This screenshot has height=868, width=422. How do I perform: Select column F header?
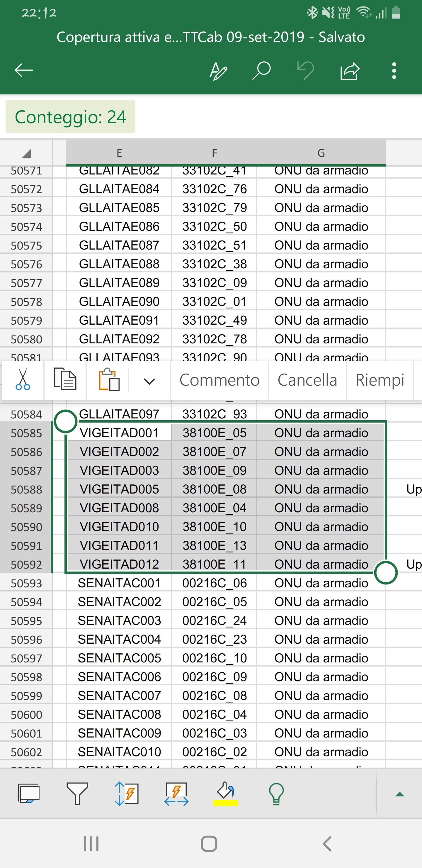(214, 153)
